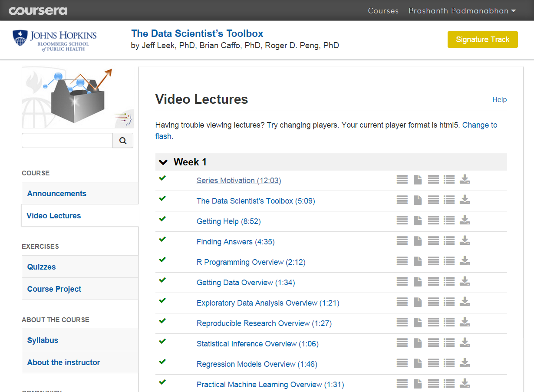Click the Johns Hopkins Bloomberg School logo
534x392 pixels.
[55, 40]
